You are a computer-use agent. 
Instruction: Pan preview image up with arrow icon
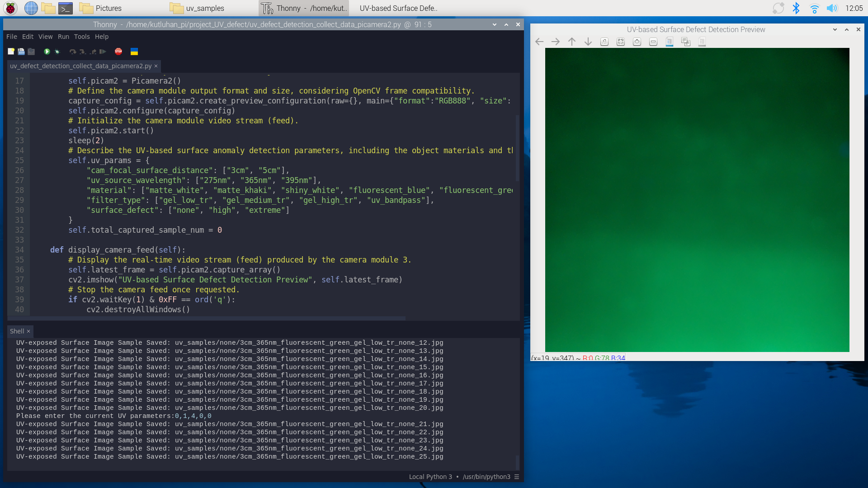click(572, 42)
